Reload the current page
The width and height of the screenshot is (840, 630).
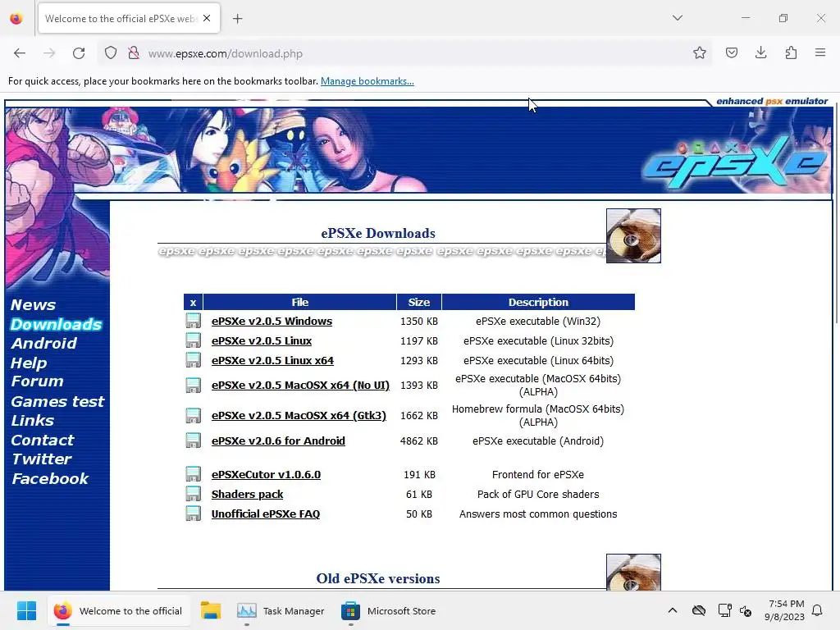pyautogui.click(x=79, y=53)
